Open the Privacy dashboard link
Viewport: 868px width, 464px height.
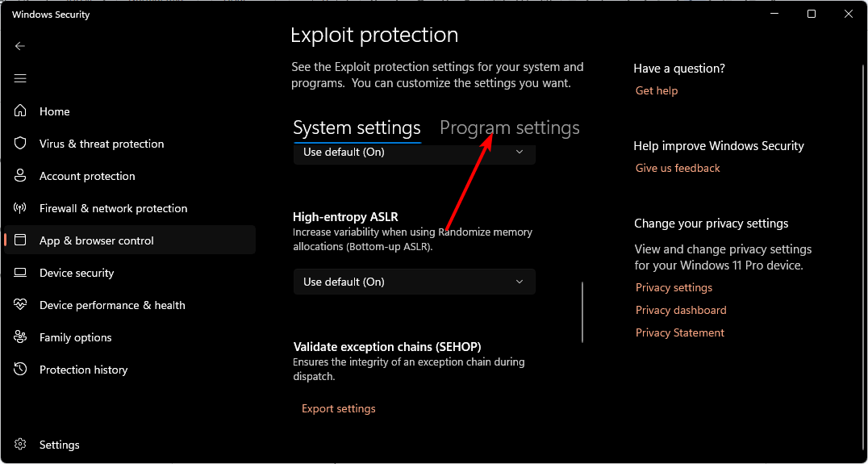681,311
